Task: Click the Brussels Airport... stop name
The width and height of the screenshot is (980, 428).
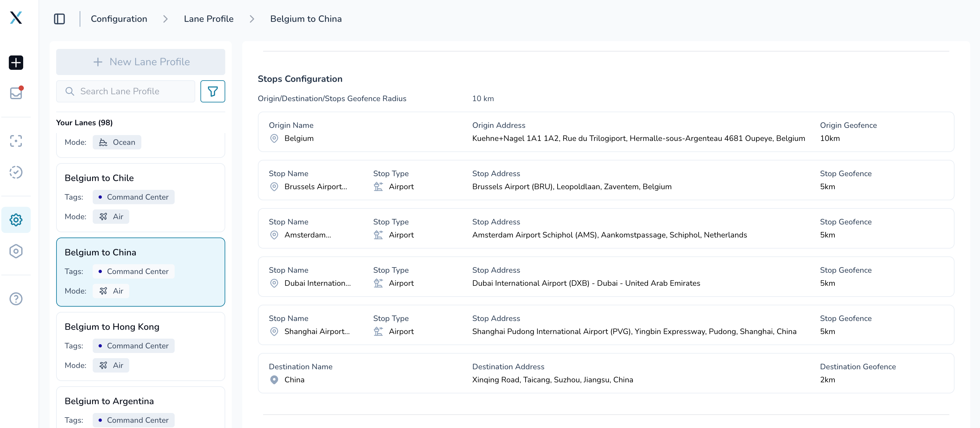Action: click(316, 187)
